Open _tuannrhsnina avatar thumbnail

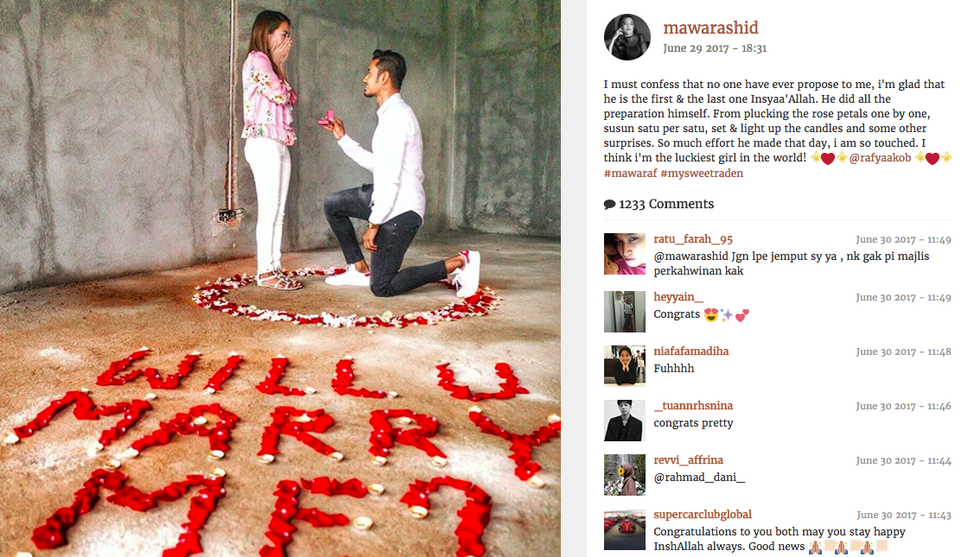coord(624,421)
